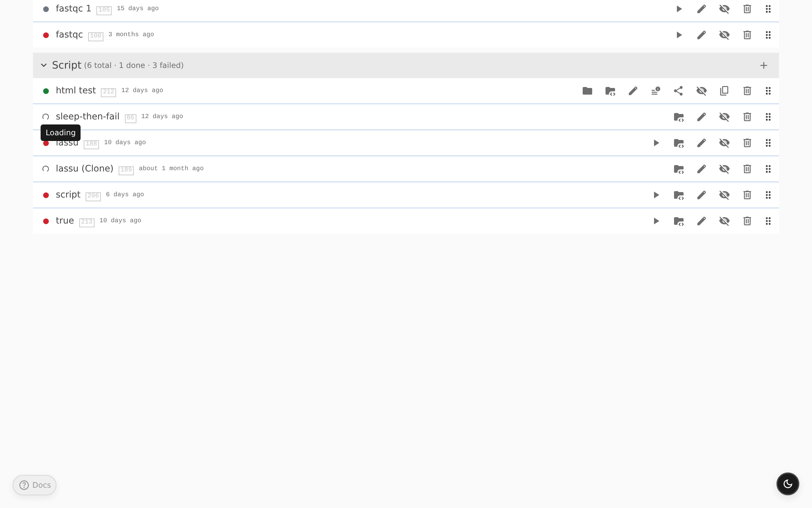
Task: Click the red status dot of script
Action: point(46,195)
